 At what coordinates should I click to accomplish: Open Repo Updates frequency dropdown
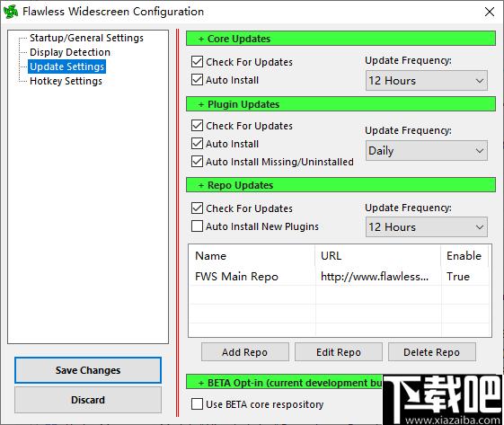(426, 227)
